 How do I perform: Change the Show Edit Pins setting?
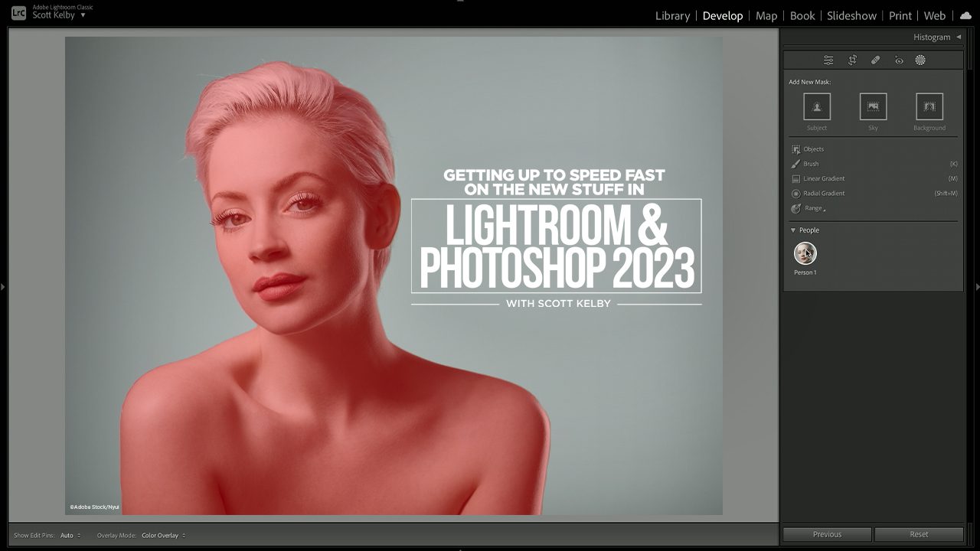[x=70, y=536]
